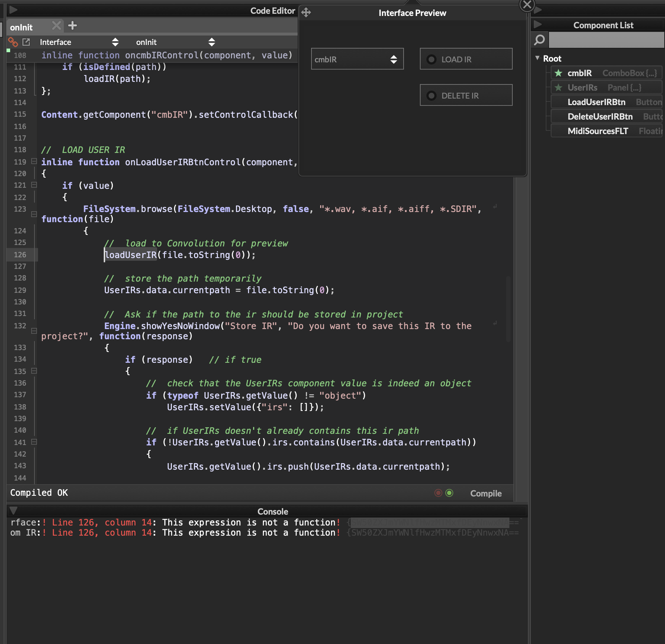Screen dimensions: 665x644
Task: Select MidiSourcesFLT in component list
Action: tap(607, 131)
